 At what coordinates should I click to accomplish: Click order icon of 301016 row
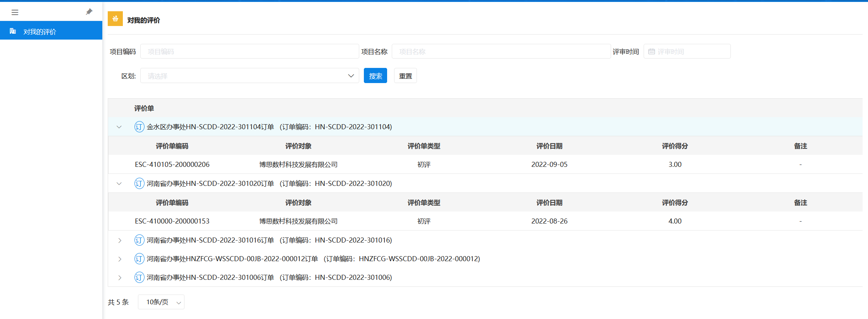[139, 240]
